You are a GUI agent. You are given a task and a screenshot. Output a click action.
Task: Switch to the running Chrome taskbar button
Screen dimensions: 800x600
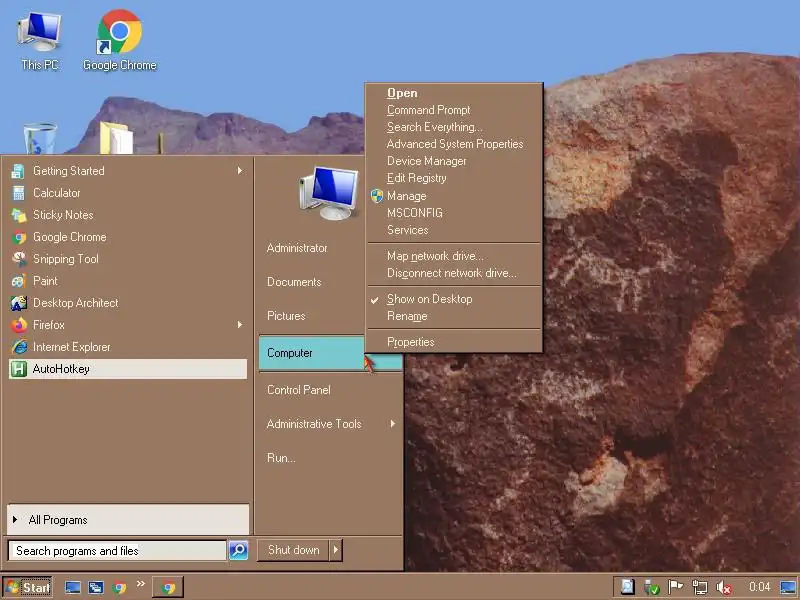[x=168, y=588]
